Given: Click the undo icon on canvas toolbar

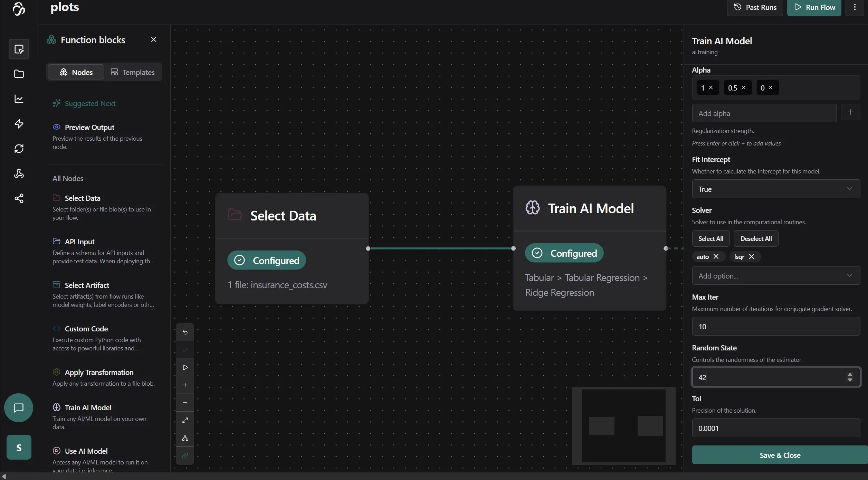Looking at the screenshot, I should (x=185, y=332).
